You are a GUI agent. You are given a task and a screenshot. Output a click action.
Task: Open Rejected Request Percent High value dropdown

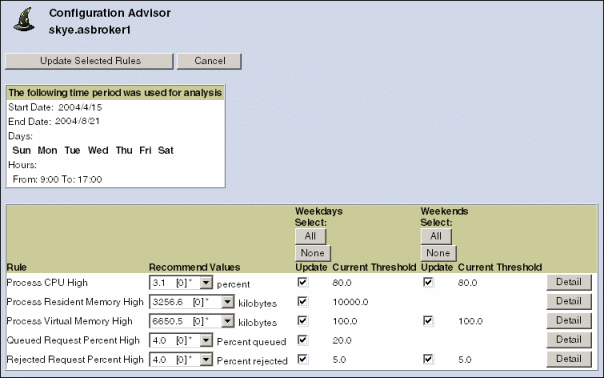(x=181, y=360)
